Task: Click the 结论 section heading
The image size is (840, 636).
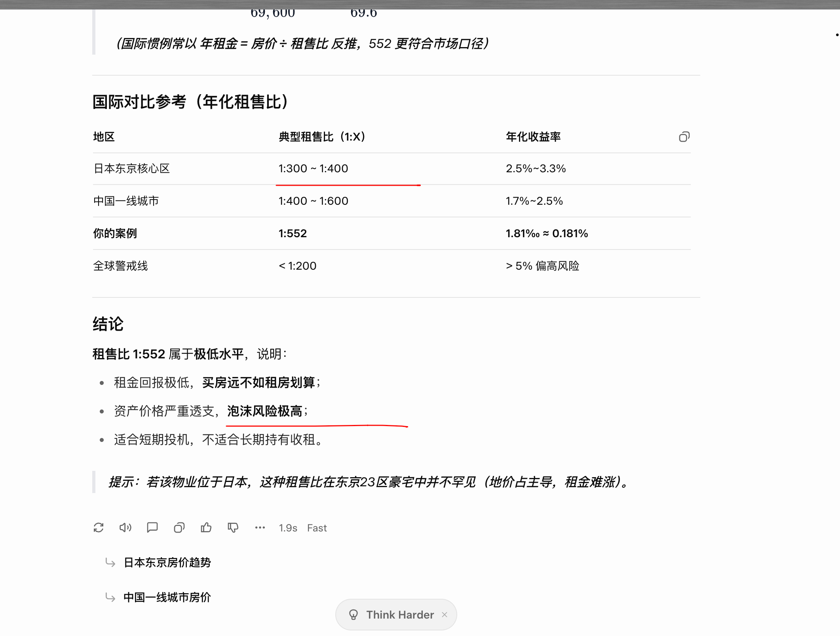Action: pos(108,324)
